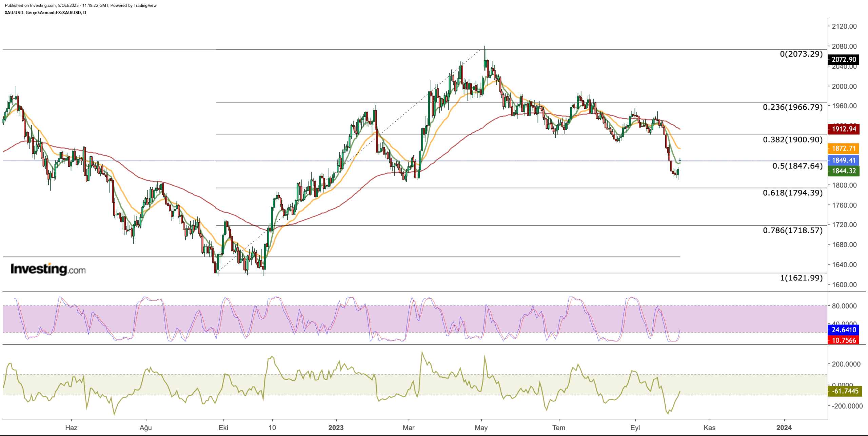The height and width of the screenshot is (436, 868).
Task: Click the 1844.32 green moving average label
Action: pos(843,171)
